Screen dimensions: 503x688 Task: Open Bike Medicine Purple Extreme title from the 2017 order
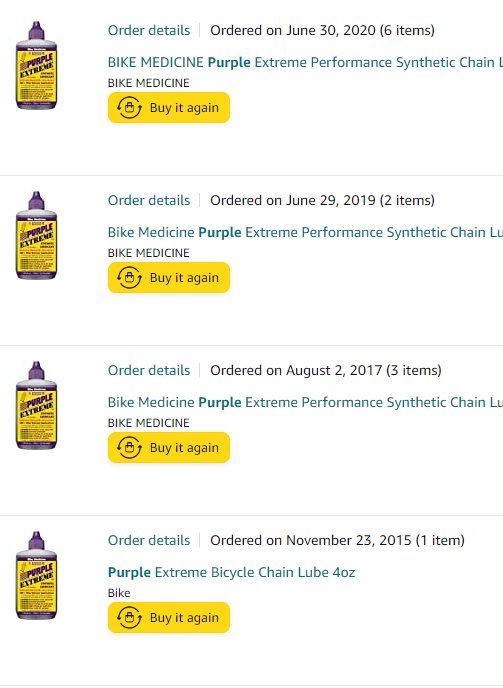305,402
